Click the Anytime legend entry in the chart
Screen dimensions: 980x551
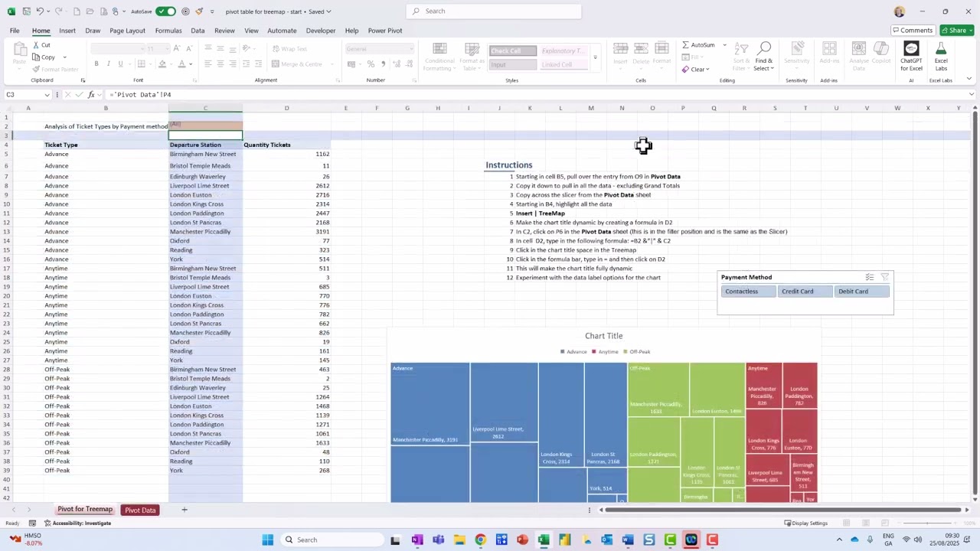pyautogui.click(x=606, y=352)
